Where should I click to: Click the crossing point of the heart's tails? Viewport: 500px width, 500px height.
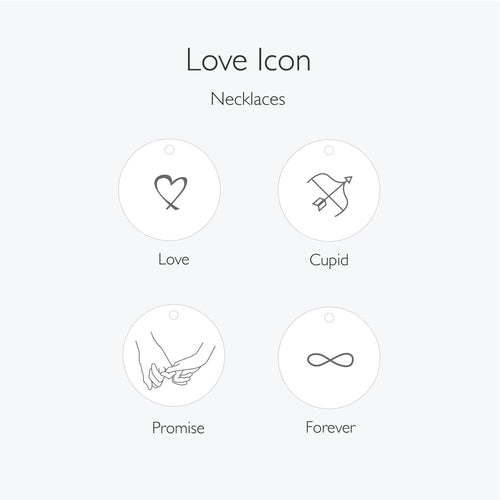(172, 204)
